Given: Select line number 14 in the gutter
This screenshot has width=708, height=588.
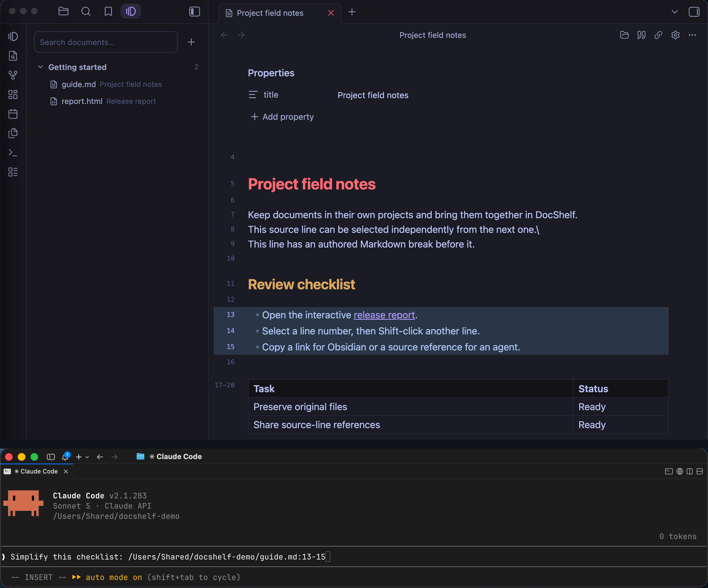Looking at the screenshot, I should pyautogui.click(x=231, y=331).
